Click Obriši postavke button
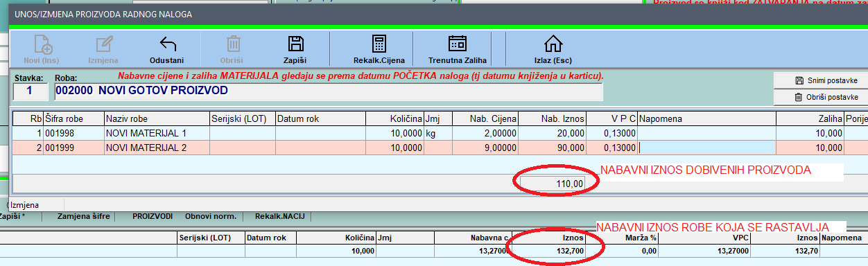The width and height of the screenshot is (868, 266). coord(820,97)
